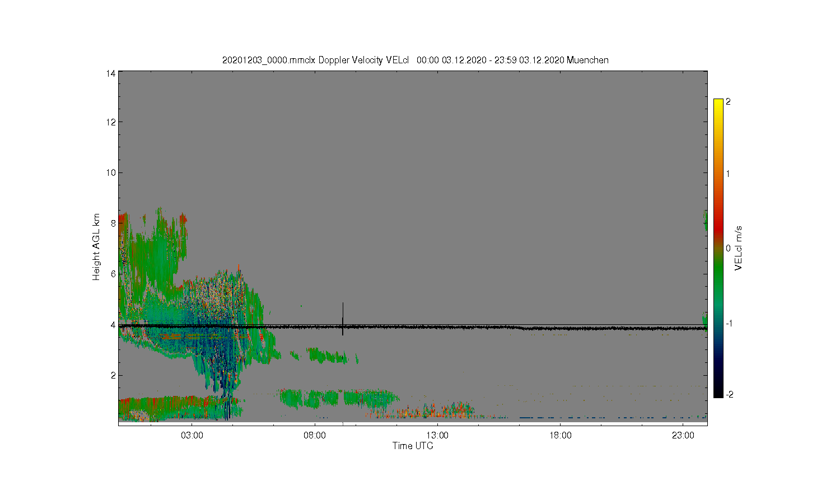840x504 pixels.
Task: Click the vertical black spike near 09:00
Action: pos(343,319)
